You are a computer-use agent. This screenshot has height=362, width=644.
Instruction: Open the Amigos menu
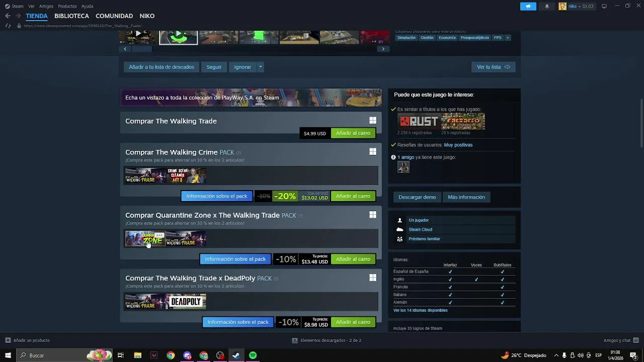46,7
